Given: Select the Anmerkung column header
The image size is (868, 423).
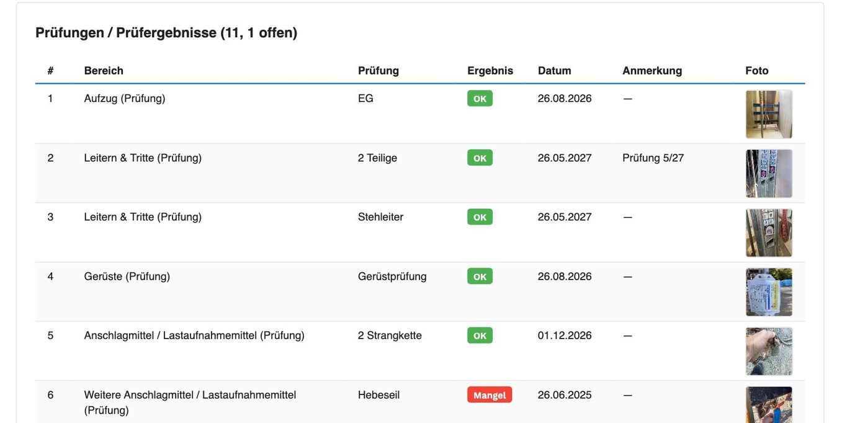Looking at the screenshot, I should click(x=652, y=71).
